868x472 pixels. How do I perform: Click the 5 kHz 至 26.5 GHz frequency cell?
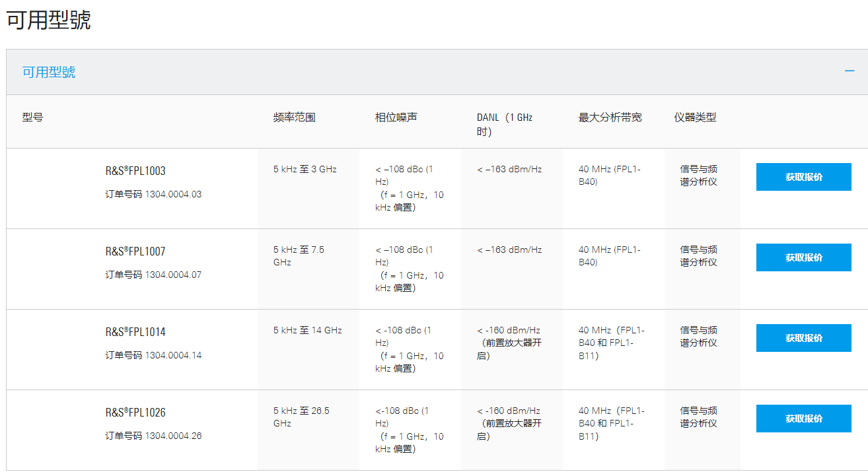pos(301,417)
